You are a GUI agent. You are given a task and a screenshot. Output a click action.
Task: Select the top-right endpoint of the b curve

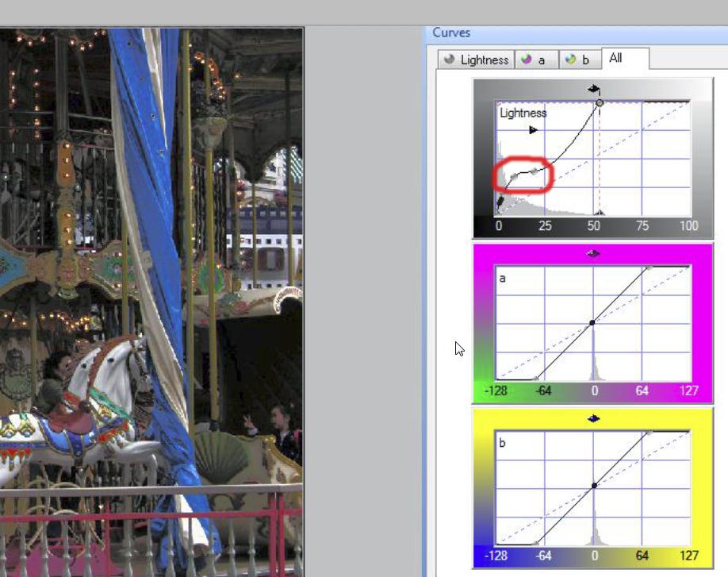[x=649, y=433]
